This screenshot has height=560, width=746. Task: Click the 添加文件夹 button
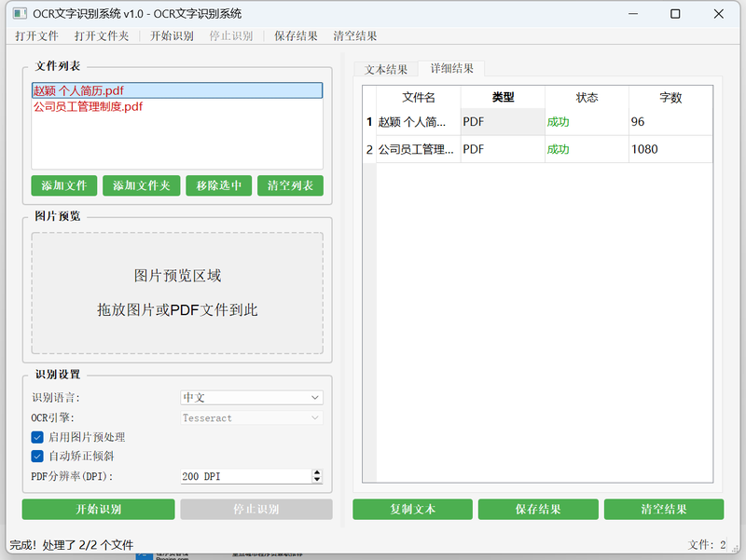(x=141, y=185)
